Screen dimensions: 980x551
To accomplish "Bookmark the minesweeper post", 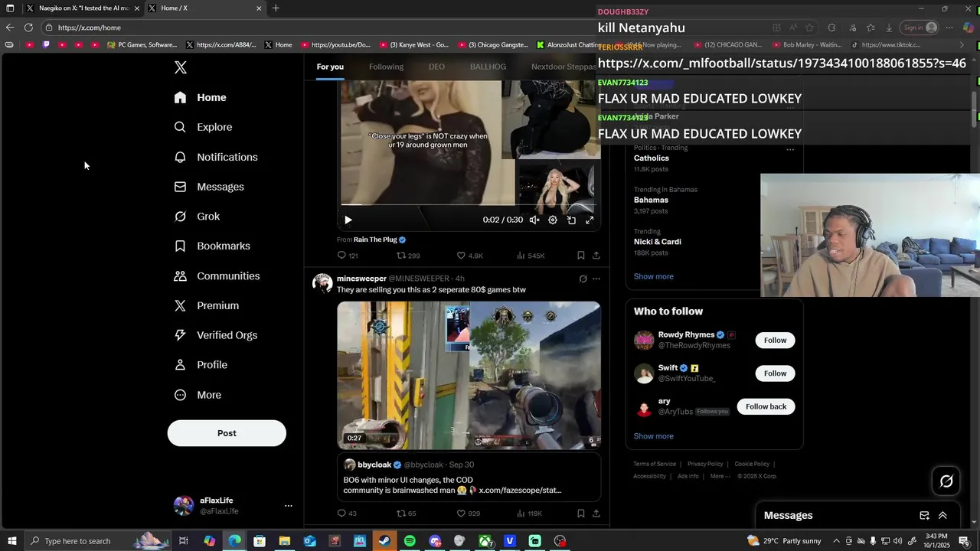I will click(x=580, y=514).
